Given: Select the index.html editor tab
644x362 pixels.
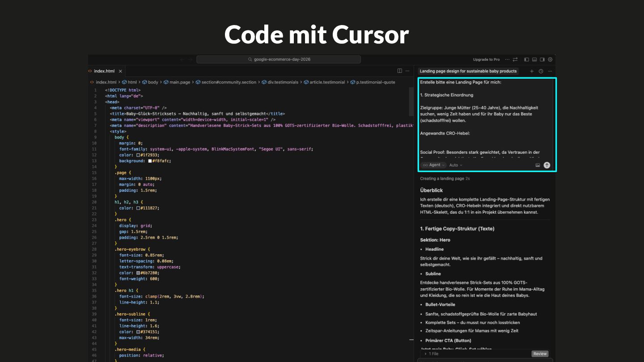Looking at the screenshot, I should point(104,71).
